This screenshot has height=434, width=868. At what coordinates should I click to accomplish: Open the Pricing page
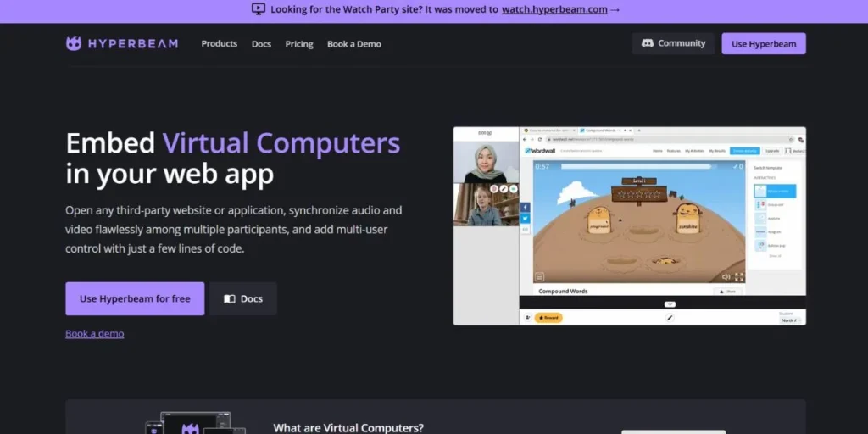[x=299, y=44]
